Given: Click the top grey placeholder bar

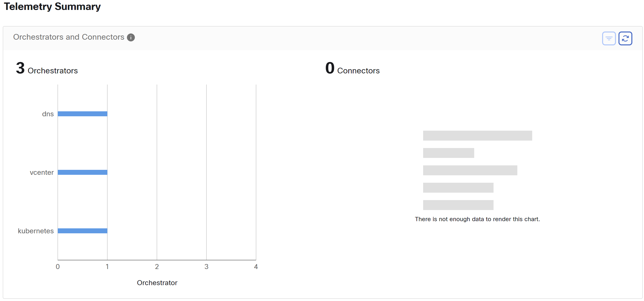Looking at the screenshot, I should pyautogui.click(x=477, y=136).
